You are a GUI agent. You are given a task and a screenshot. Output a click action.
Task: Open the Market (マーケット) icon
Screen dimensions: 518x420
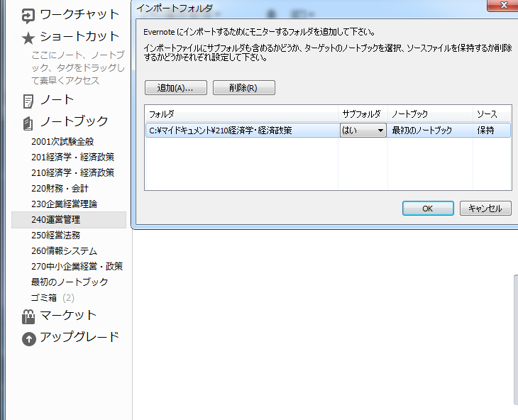click(x=28, y=316)
